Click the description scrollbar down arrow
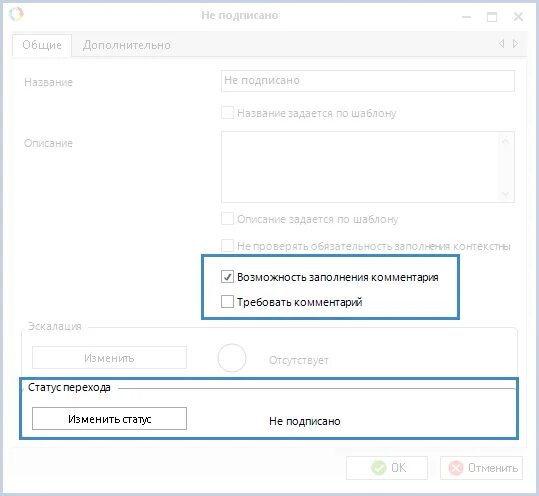This screenshot has height=496, width=539. tap(506, 195)
